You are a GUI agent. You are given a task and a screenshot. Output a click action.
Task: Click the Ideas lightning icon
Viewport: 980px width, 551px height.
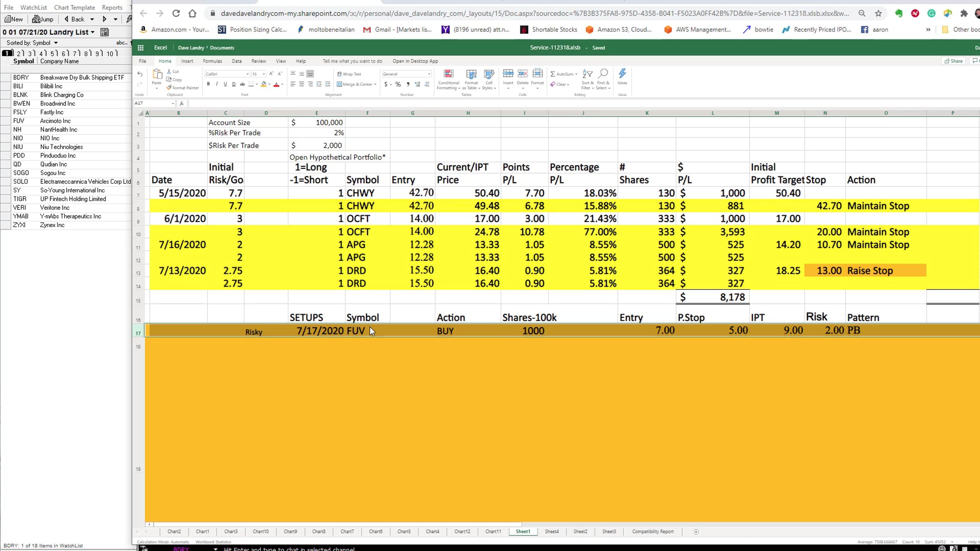click(622, 73)
